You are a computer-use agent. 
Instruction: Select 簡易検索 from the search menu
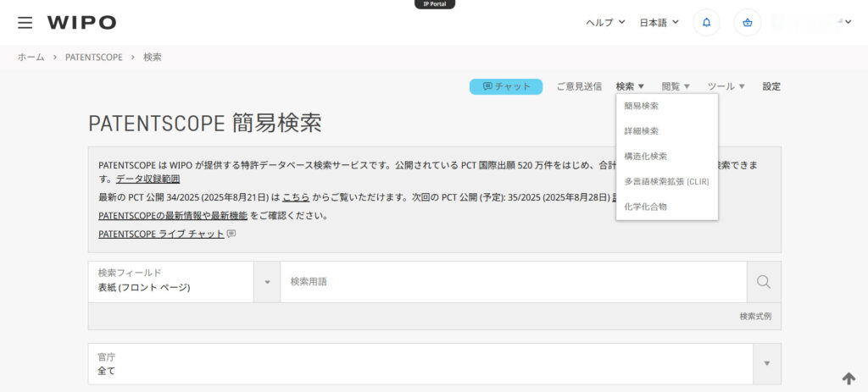[x=641, y=106]
